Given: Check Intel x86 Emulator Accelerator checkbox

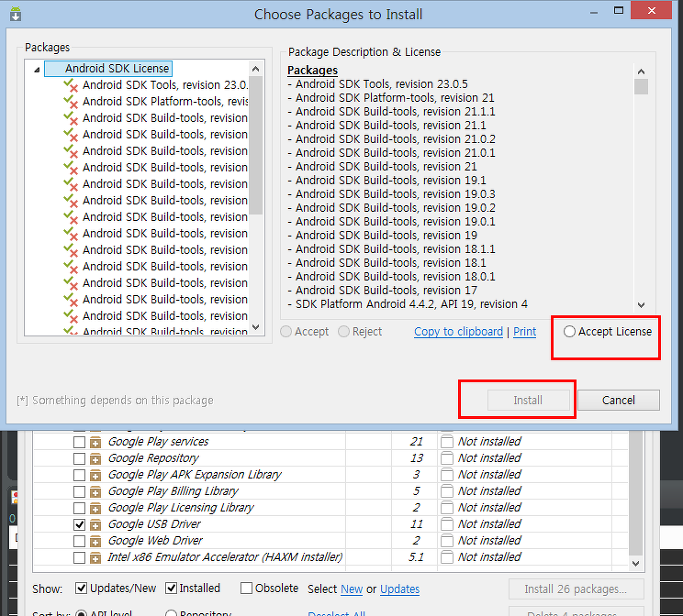Looking at the screenshot, I should click(79, 558).
